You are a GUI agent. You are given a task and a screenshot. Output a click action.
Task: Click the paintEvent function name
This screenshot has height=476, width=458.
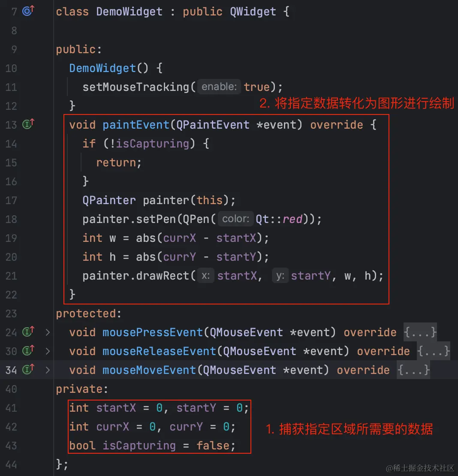pyautogui.click(x=136, y=125)
